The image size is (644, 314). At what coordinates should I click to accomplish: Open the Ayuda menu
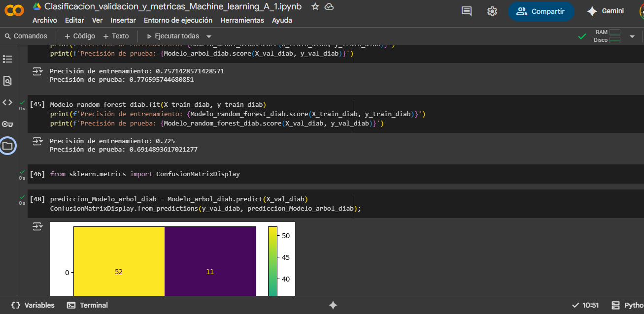[282, 20]
